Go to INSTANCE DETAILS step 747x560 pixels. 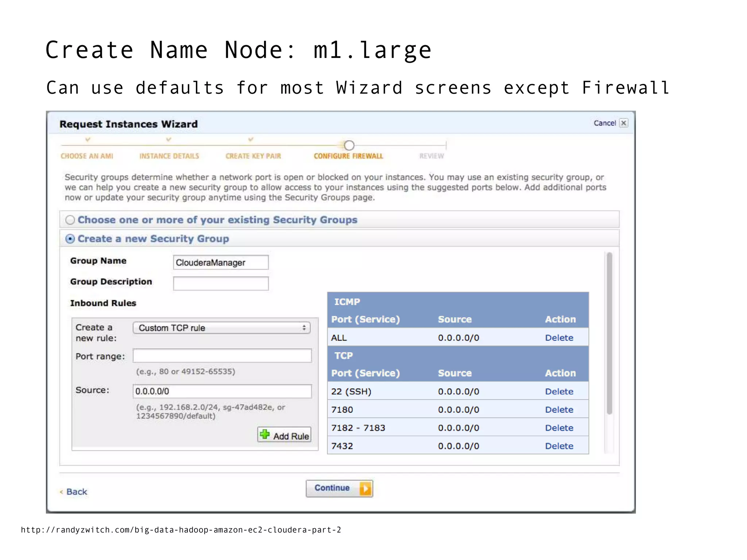point(169,156)
